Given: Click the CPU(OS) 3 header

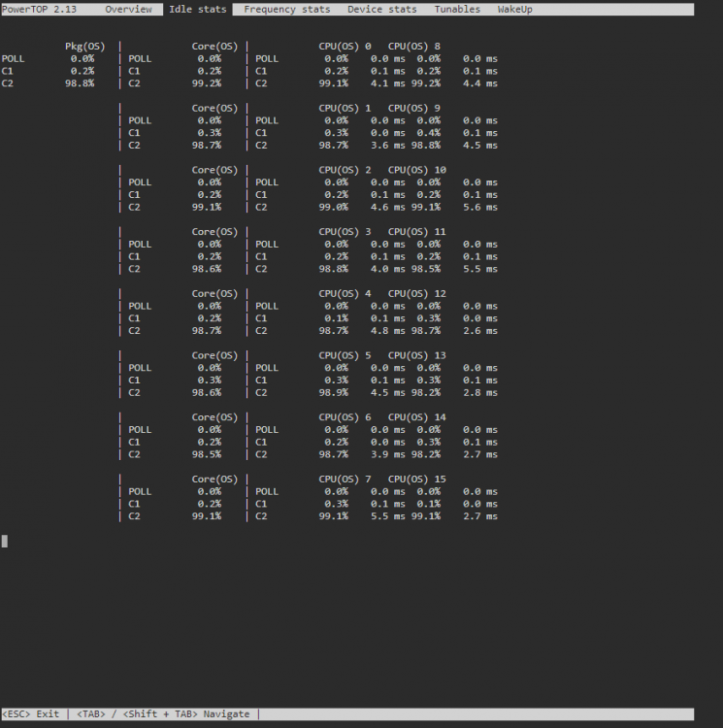Looking at the screenshot, I should (345, 232).
